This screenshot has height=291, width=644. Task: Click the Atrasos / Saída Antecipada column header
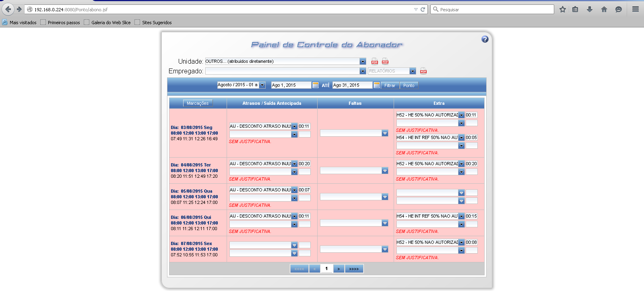pyautogui.click(x=272, y=103)
